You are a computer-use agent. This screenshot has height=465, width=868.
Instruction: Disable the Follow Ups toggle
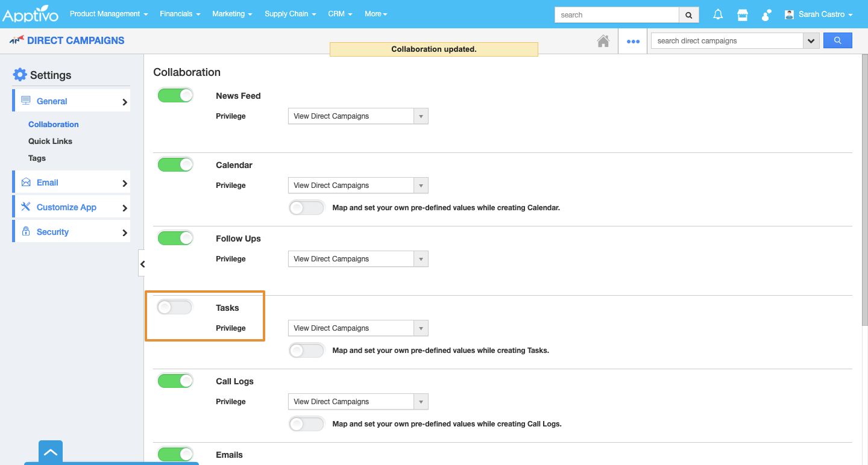pos(175,238)
